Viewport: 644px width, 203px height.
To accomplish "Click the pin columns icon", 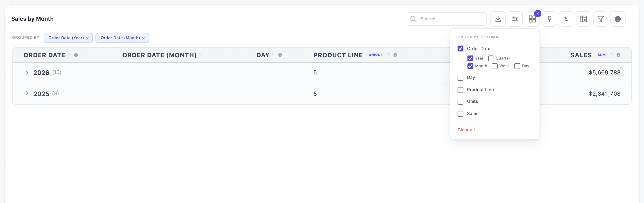I will tap(549, 19).
